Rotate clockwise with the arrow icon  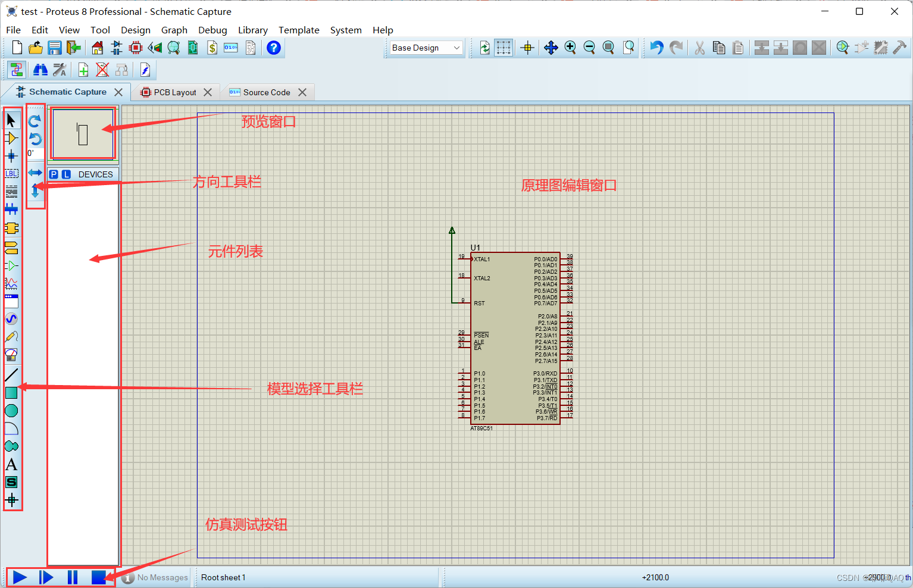[x=35, y=121]
